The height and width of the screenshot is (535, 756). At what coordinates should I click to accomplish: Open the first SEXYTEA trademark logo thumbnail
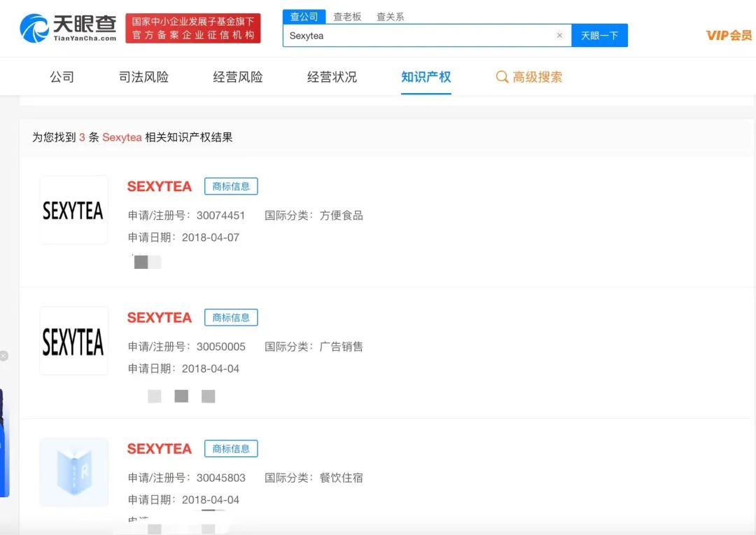73,210
